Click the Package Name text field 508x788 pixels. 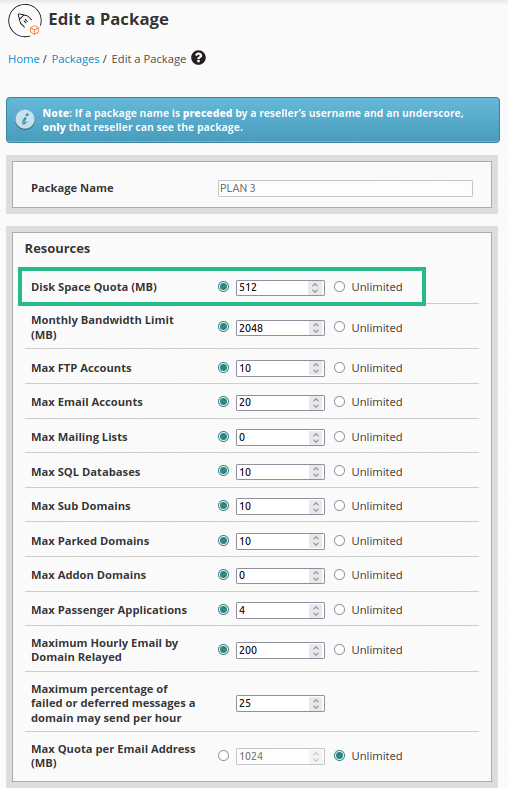[345, 188]
